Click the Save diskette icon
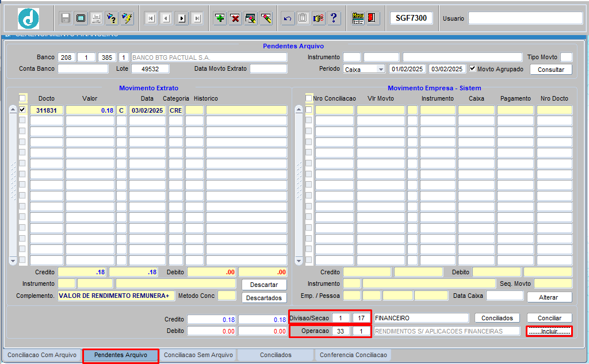The height and width of the screenshot is (364, 589). 66,18
